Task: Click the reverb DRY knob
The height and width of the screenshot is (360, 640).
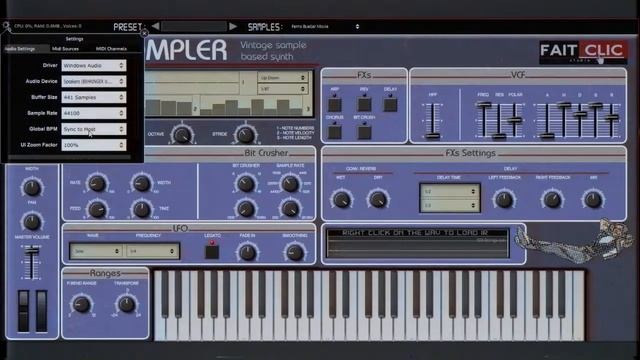Action: pyautogui.click(x=378, y=200)
